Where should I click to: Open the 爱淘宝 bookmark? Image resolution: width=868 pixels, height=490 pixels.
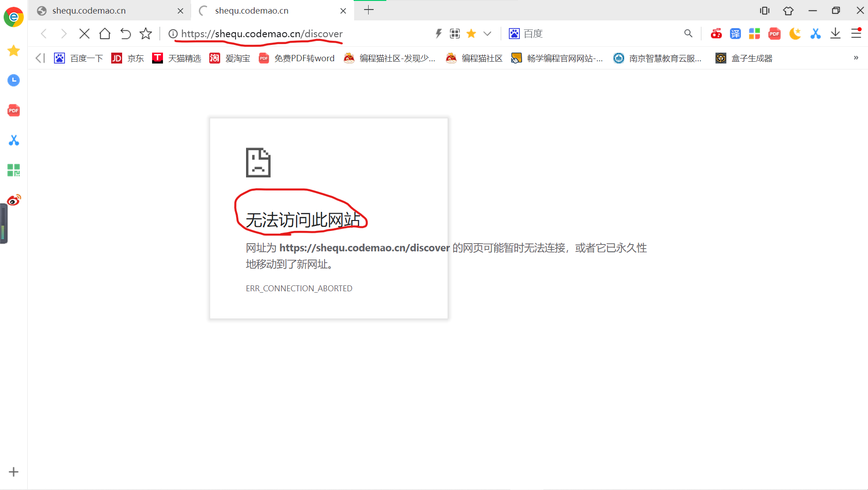230,58
